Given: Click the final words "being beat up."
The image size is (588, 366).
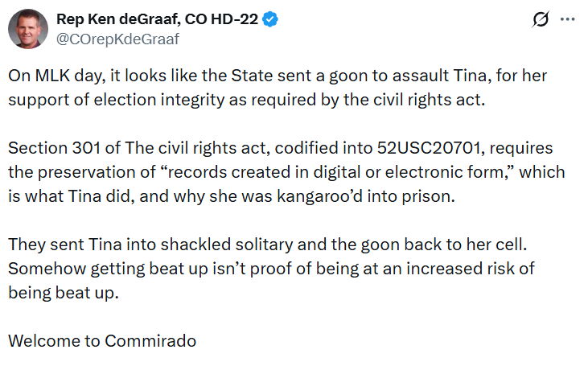Looking at the screenshot, I should [63, 291].
